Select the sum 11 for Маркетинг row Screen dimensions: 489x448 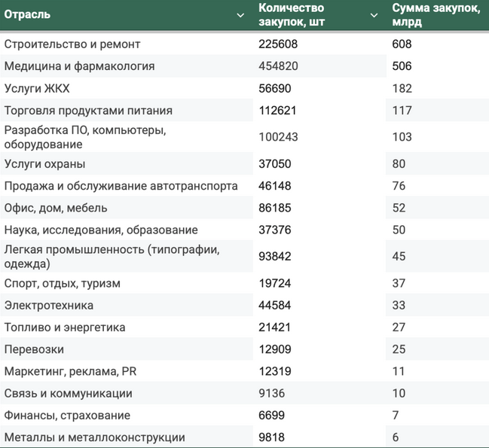point(399,371)
